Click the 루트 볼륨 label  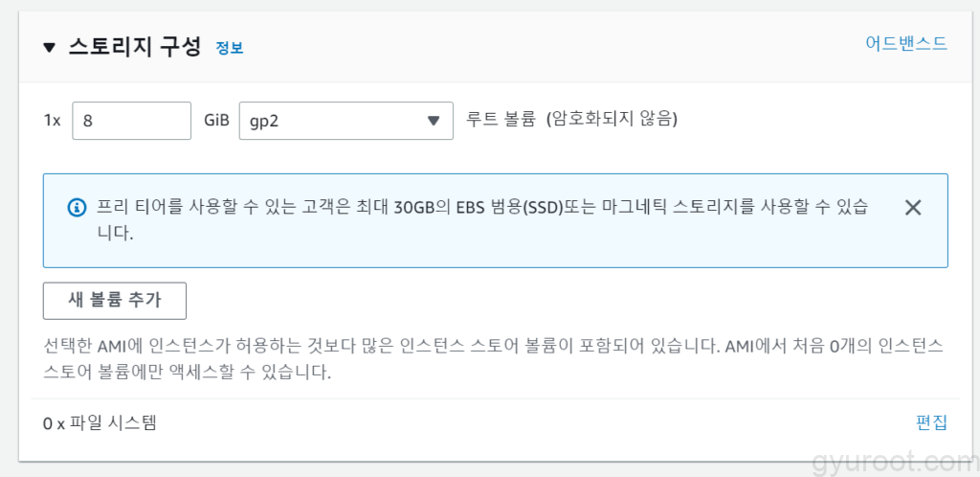click(500, 120)
